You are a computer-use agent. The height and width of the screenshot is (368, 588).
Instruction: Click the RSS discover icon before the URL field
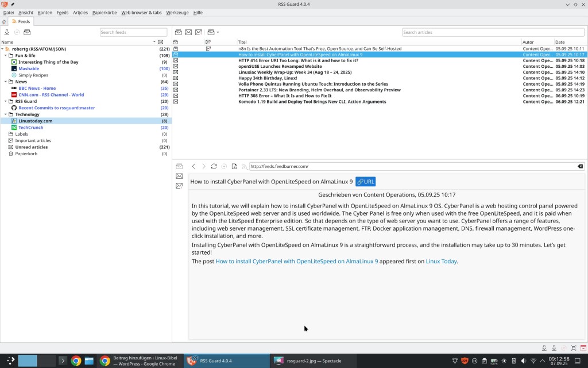pyautogui.click(x=244, y=166)
